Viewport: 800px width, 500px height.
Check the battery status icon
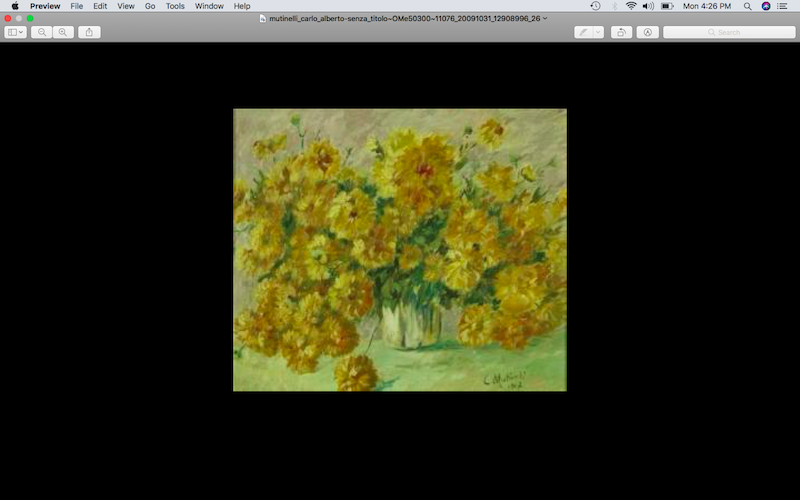(667, 6)
